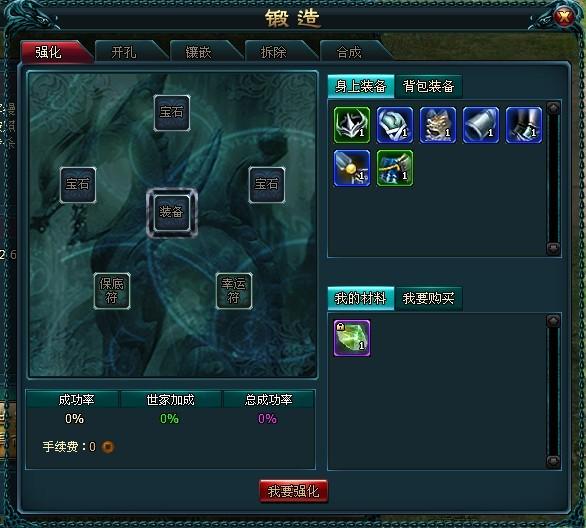Select the dark boots equipment icon
586x528 pixels.
click(524, 125)
